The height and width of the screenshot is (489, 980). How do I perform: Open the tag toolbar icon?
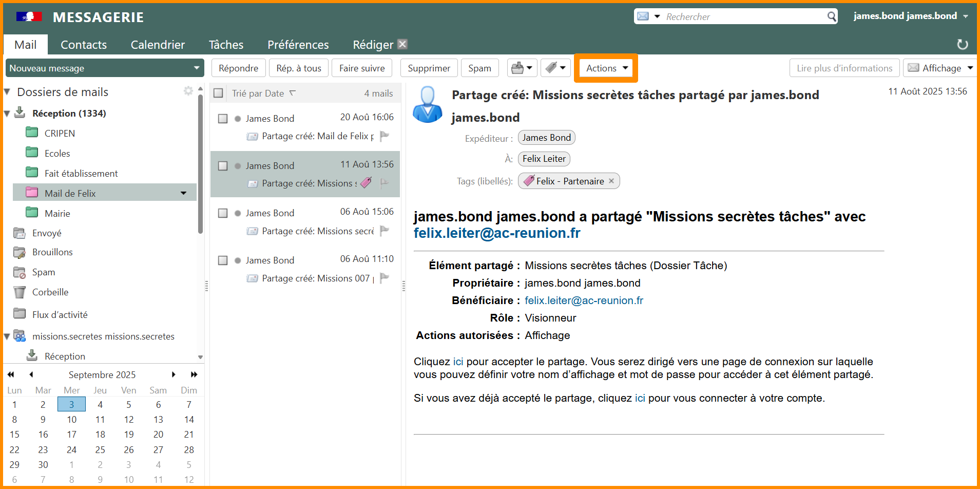pos(555,68)
